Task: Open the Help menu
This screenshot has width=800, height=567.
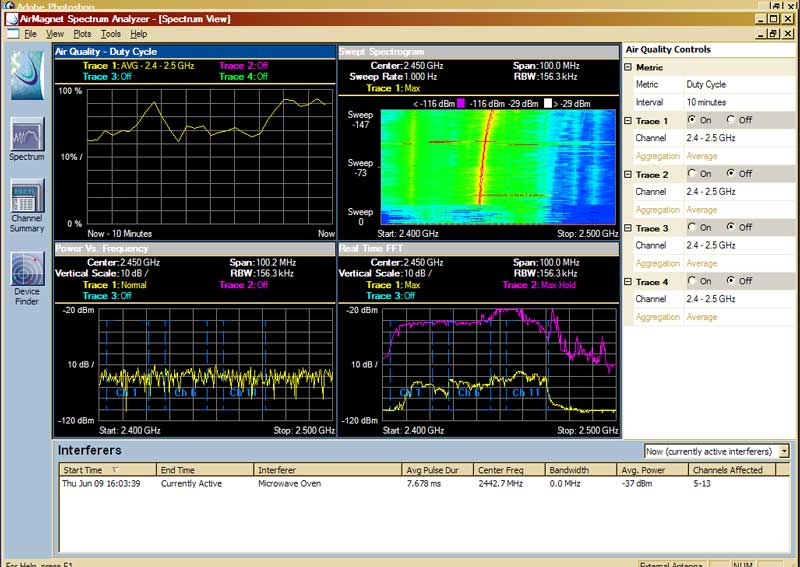Action: pyautogui.click(x=138, y=34)
